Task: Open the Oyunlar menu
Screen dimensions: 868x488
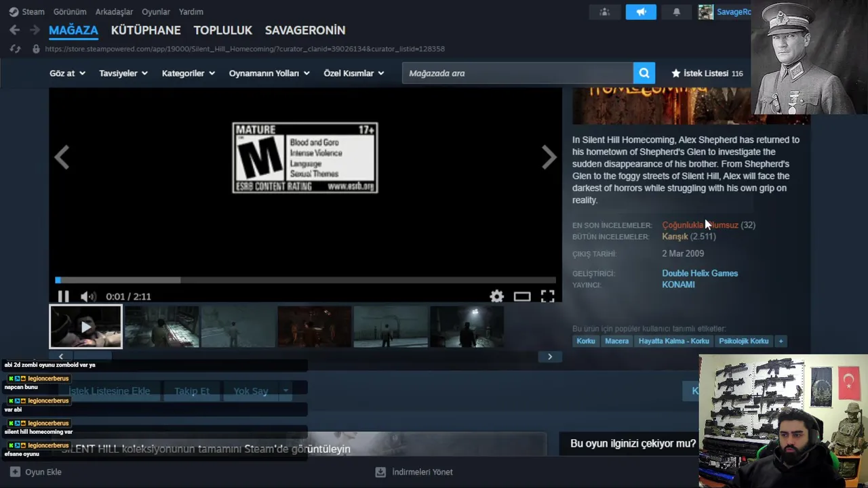Action: [x=156, y=12]
